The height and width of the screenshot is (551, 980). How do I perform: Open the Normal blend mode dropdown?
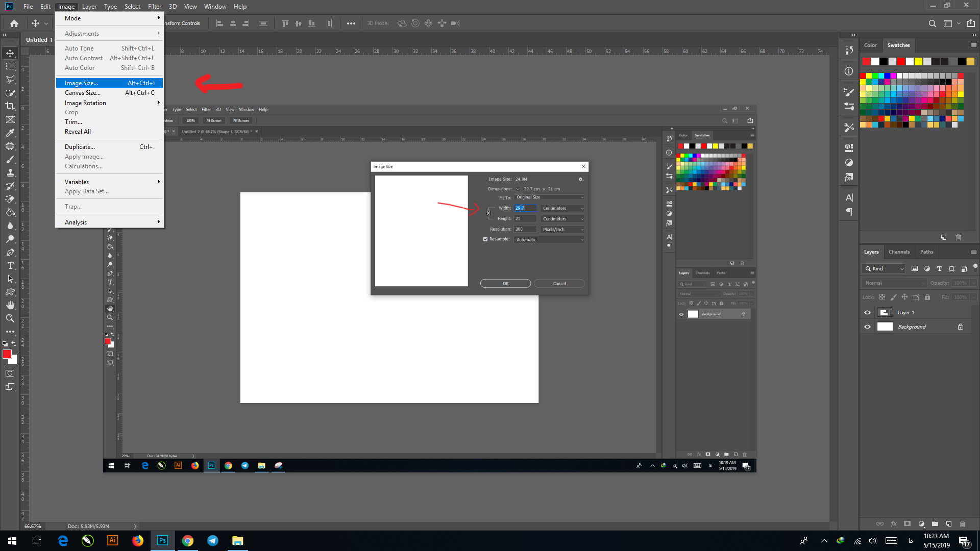click(894, 283)
